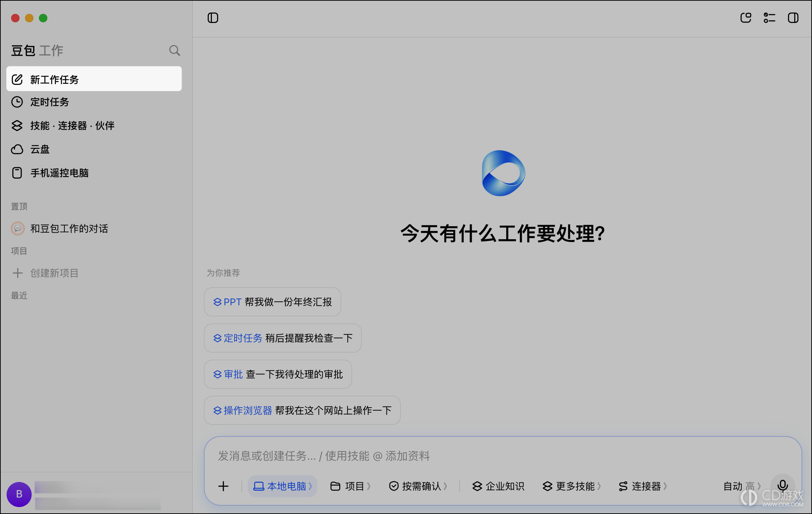The width and height of the screenshot is (812, 514).
Task: Open 手机遥控电脑 in sidebar
Action: 94,173
